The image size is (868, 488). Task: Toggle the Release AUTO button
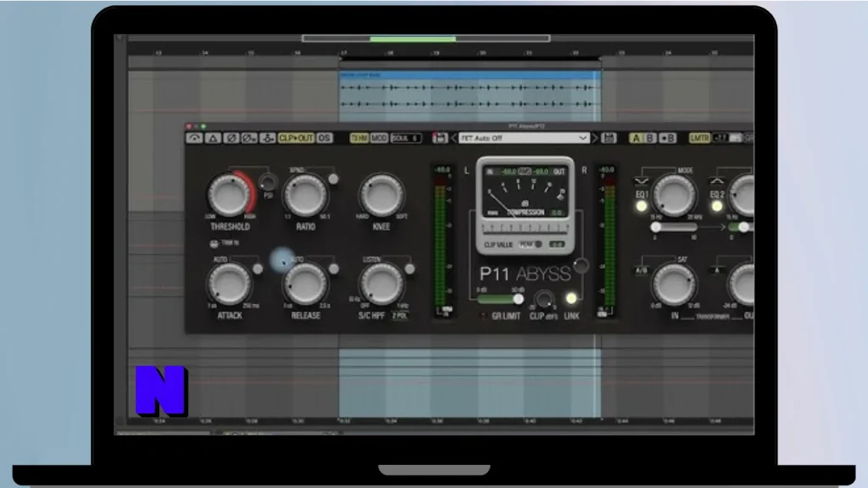[x=333, y=269]
